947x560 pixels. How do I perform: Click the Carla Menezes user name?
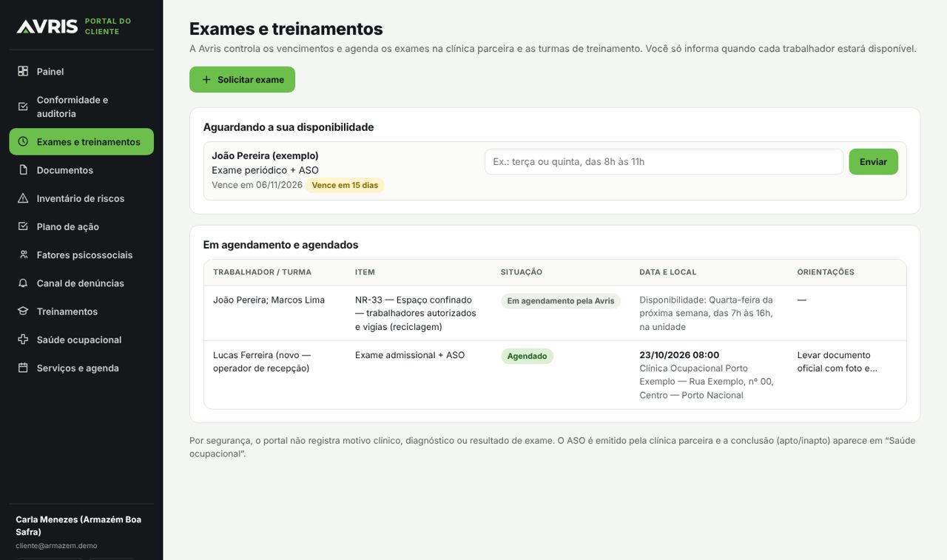pos(78,525)
